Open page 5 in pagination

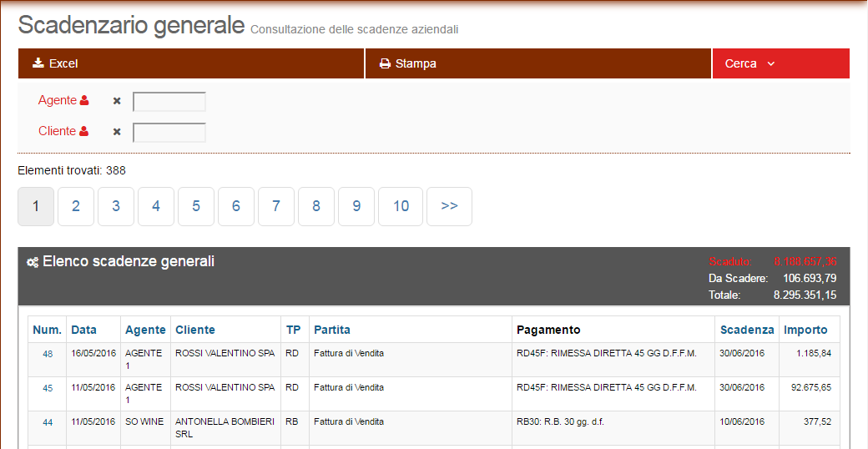[196, 206]
